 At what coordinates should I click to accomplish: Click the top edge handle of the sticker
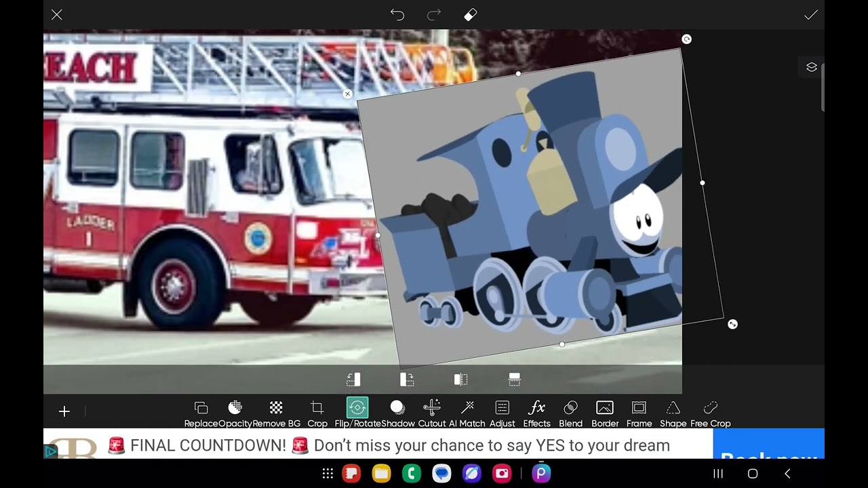[x=518, y=73]
